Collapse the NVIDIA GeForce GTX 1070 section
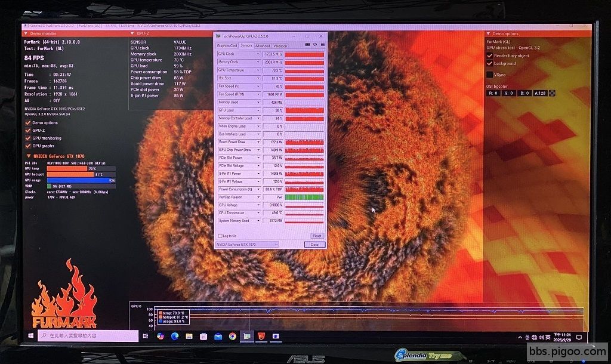Image resolution: width=611 pixels, height=364 pixels. click(x=29, y=156)
